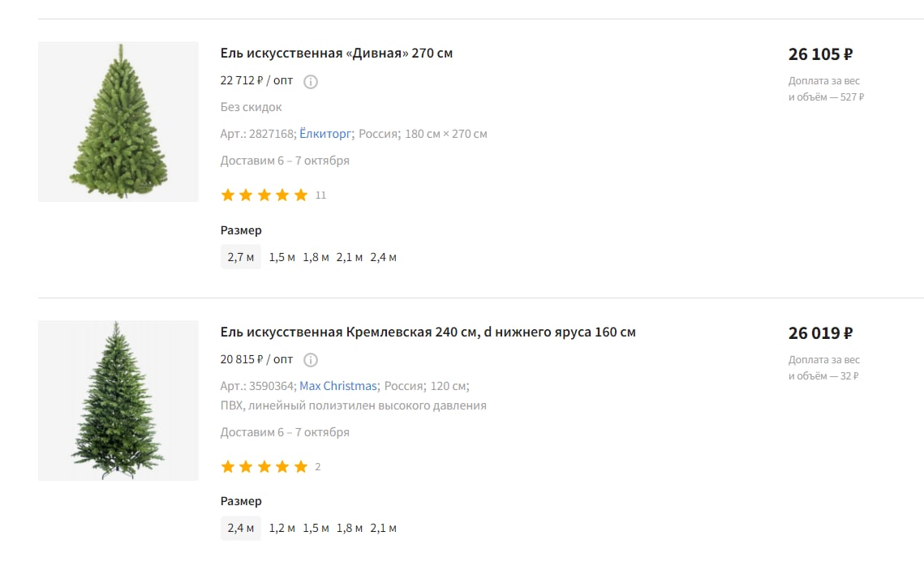Pick 1,2 м size for Кремлевская tree
924x566 pixels.
281,528
